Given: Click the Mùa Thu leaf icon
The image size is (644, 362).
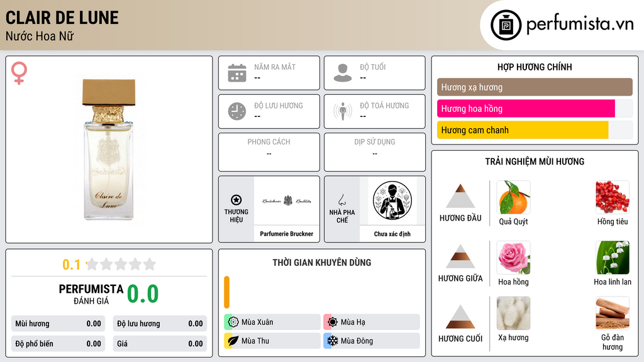Looking at the screenshot, I should 233,341.
